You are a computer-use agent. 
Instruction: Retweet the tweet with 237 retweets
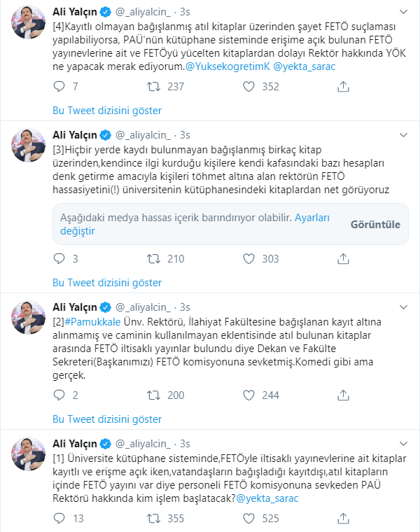point(153,87)
